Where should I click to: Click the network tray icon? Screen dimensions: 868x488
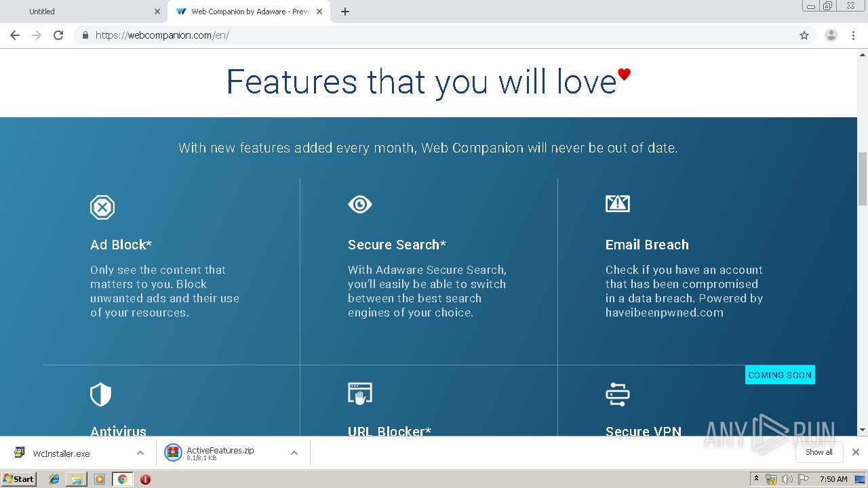(771, 479)
